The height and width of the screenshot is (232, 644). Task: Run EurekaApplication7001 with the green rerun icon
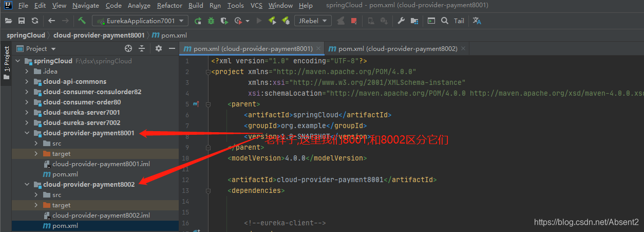coord(198,21)
